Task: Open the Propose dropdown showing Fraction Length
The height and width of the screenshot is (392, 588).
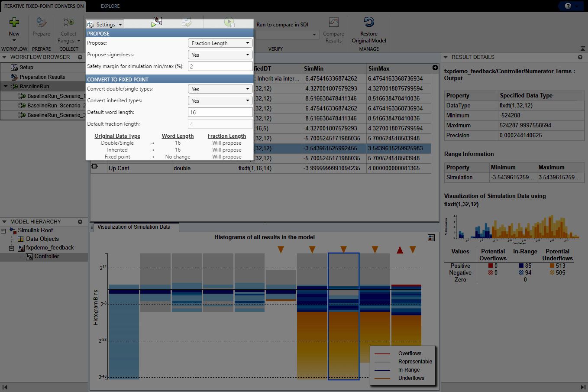Action: 220,43
